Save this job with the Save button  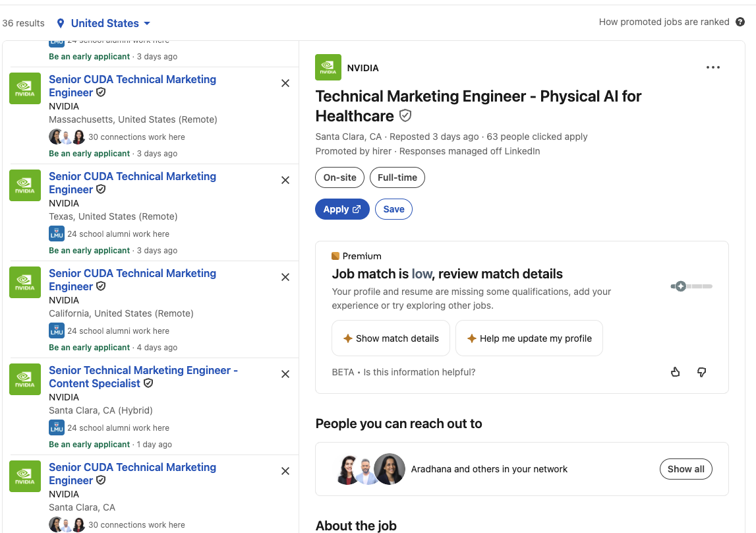tap(393, 209)
